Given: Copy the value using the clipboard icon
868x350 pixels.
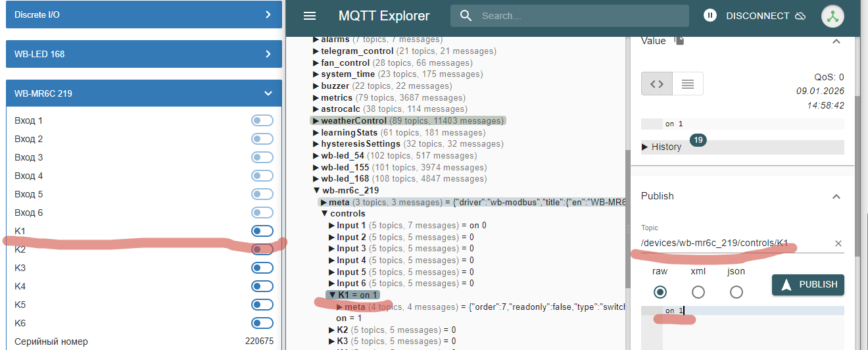Looking at the screenshot, I should pyautogui.click(x=679, y=41).
